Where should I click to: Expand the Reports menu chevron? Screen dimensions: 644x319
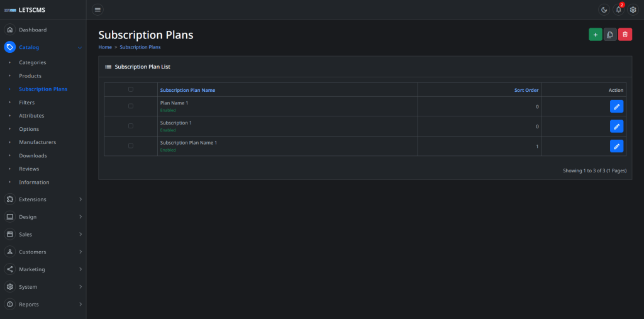pyautogui.click(x=80, y=304)
